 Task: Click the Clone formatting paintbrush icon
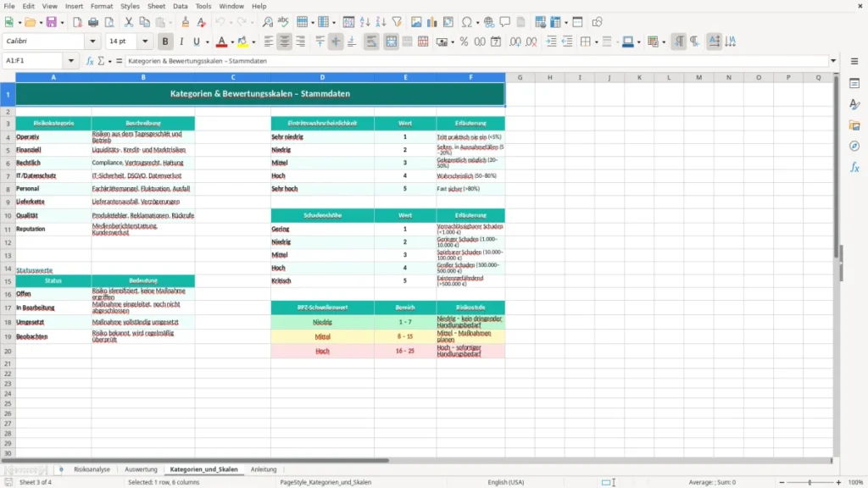coord(186,22)
